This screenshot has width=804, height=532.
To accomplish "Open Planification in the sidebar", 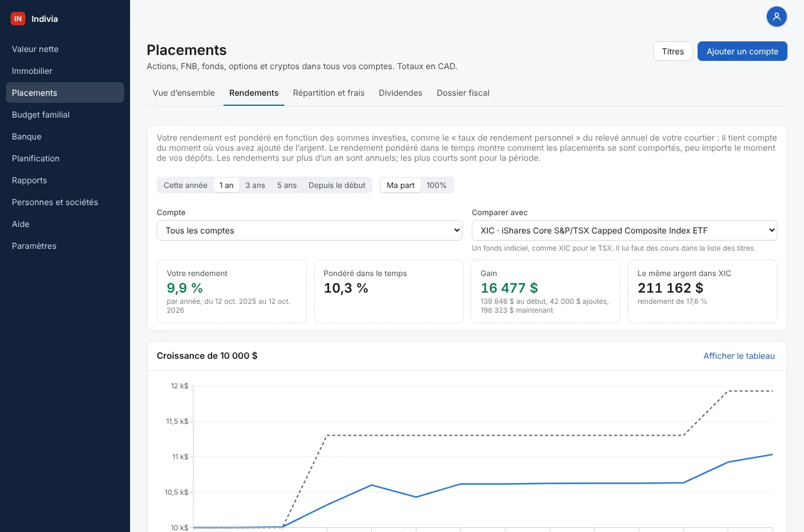I will pyautogui.click(x=65, y=158).
